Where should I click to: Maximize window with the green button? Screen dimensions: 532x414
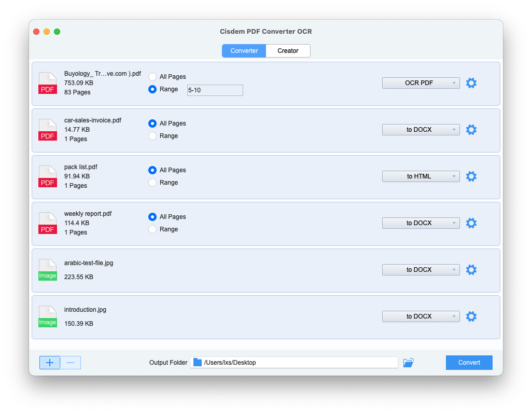57,32
